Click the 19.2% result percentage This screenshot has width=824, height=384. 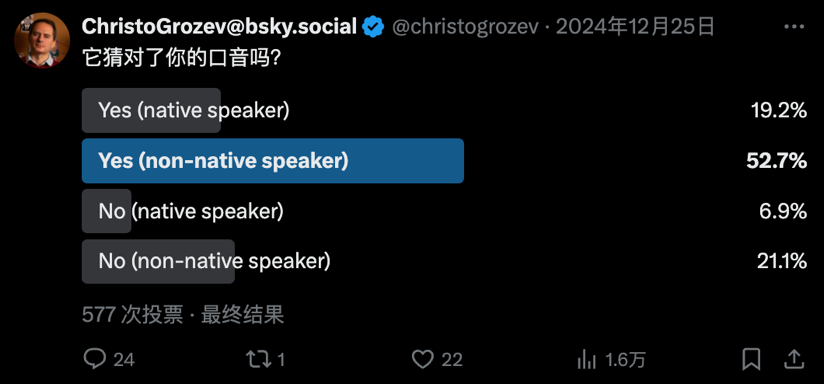click(x=779, y=111)
